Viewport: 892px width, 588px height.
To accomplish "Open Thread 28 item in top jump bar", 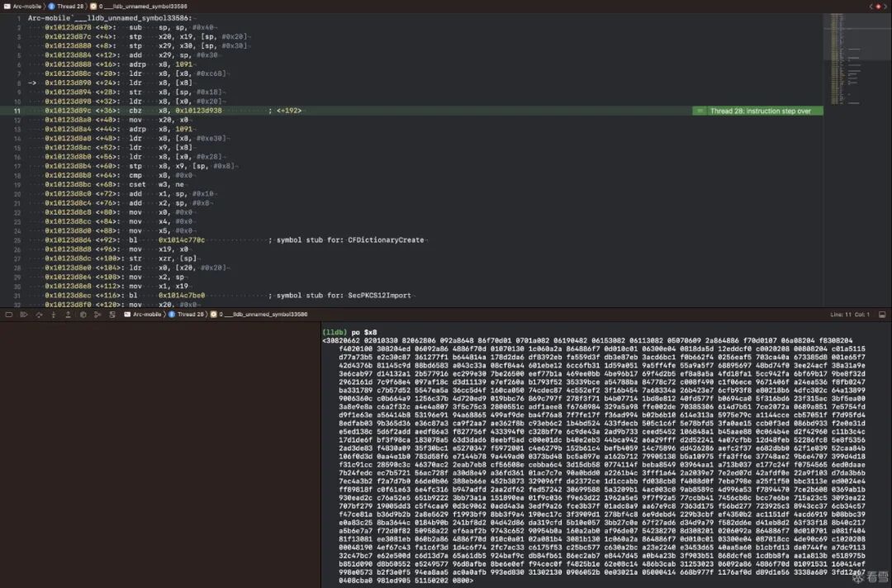I will coord(66,7).
